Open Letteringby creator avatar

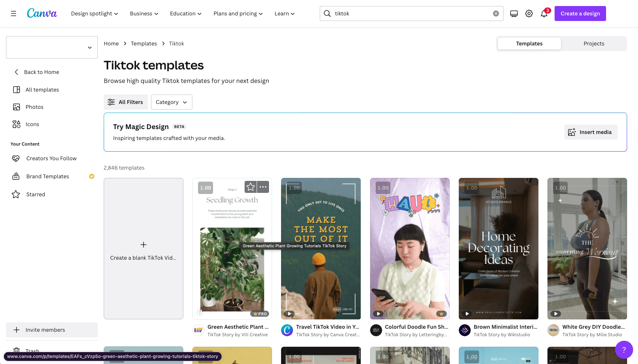(376, 330)
